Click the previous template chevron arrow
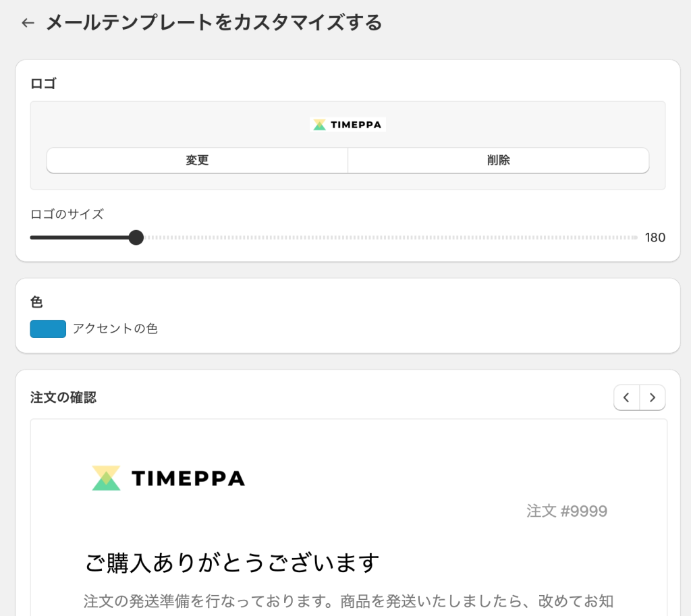This screenshot has height=616, width=691. tap(626, 397)
